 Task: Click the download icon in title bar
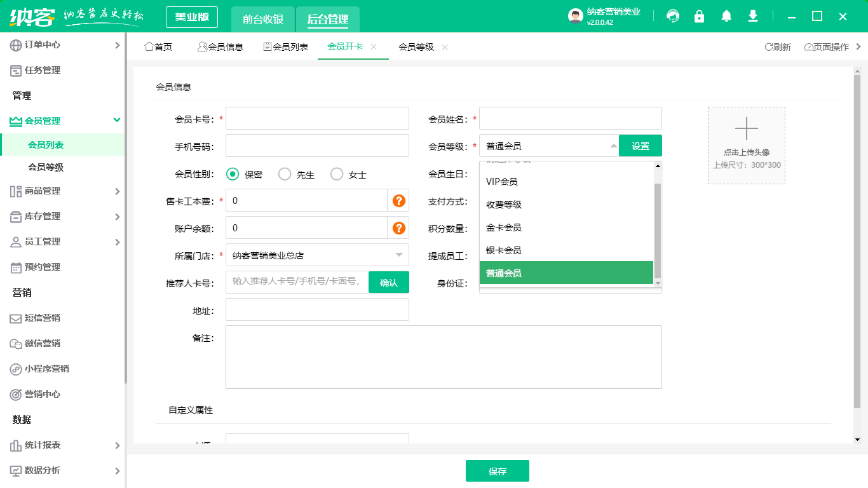(753, 17)
